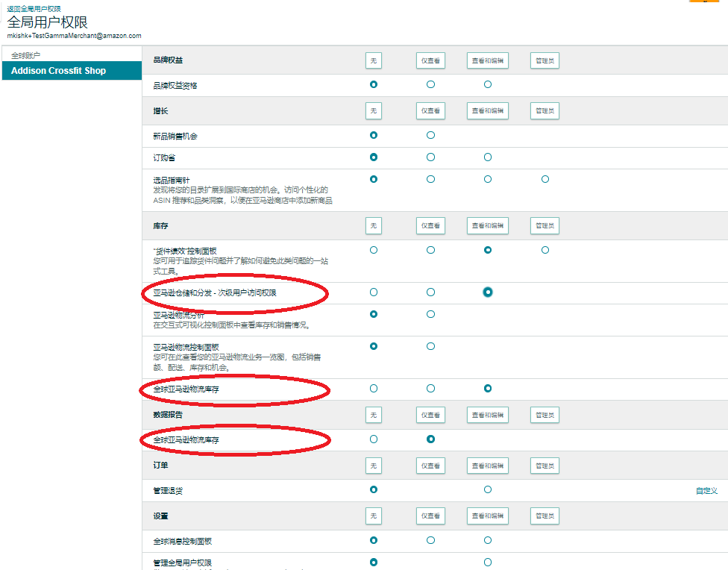
Task: Select 查看和编辑 radio for 订购省
Action: tap(488, 157)
